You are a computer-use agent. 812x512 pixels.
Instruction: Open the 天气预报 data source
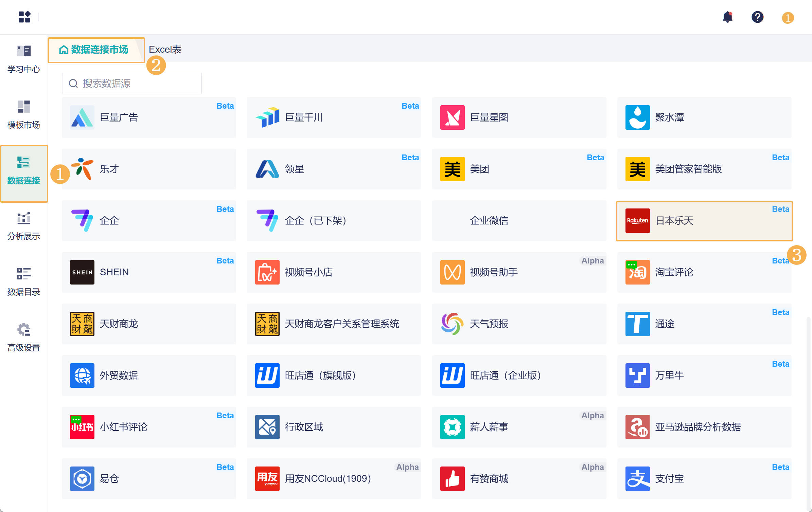click(x=519, y=324)
